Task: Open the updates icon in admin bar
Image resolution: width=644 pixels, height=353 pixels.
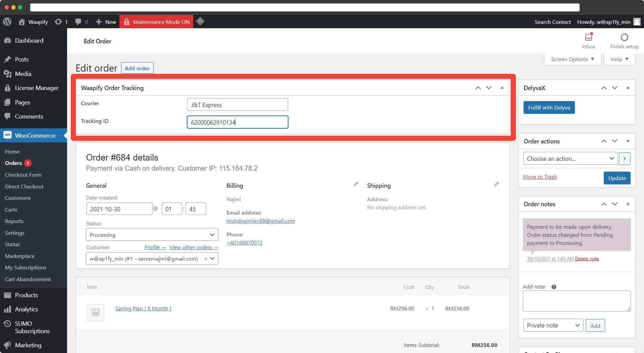Action: (x=58, y=22)
